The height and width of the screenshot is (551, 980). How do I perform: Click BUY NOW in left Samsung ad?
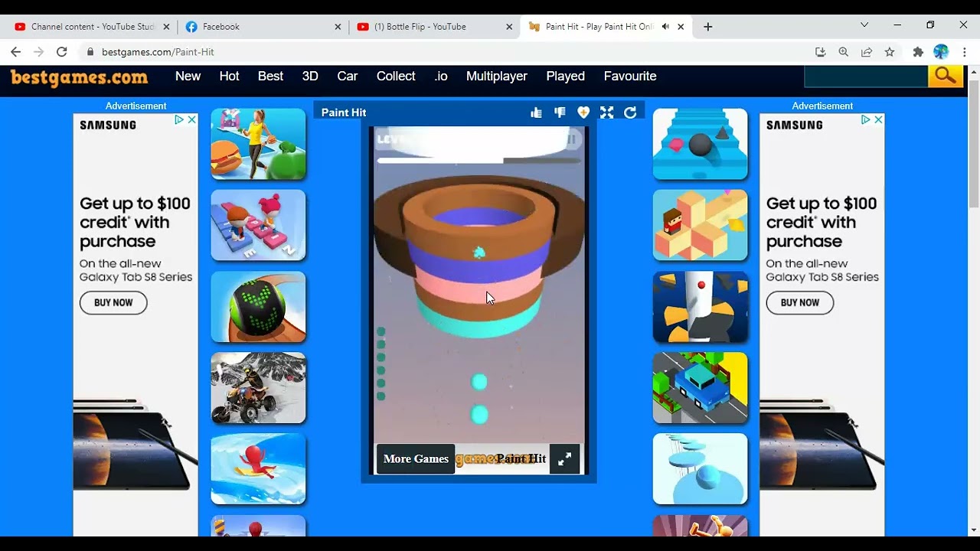113,302
